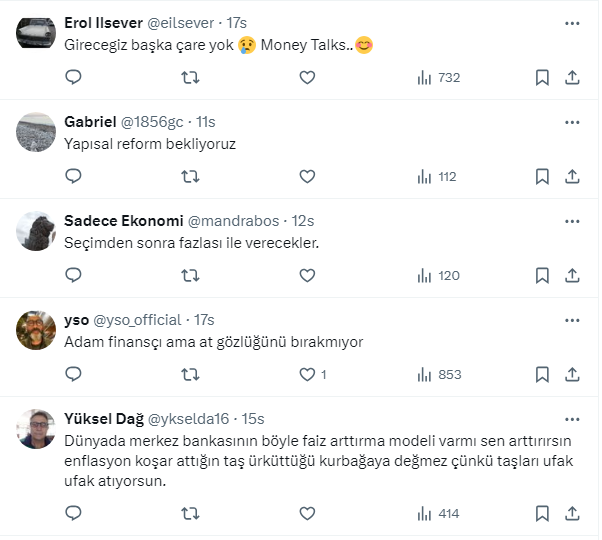Share Sadece Ekonomi's tweet

point(573,275)
